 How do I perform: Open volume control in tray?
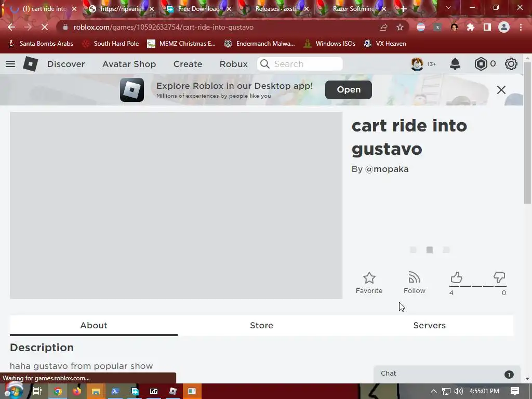click(458, 391)
